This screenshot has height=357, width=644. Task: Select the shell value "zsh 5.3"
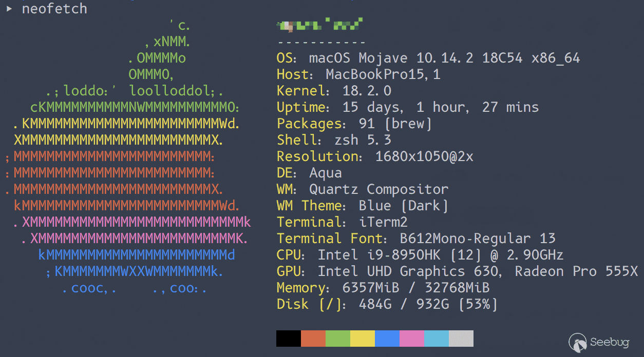point(363,140)
